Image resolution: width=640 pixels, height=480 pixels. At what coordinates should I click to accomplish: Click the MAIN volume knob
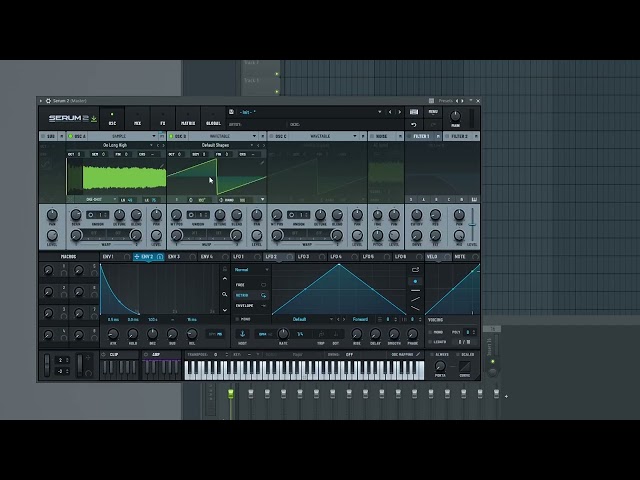click(x=455, y=116)
